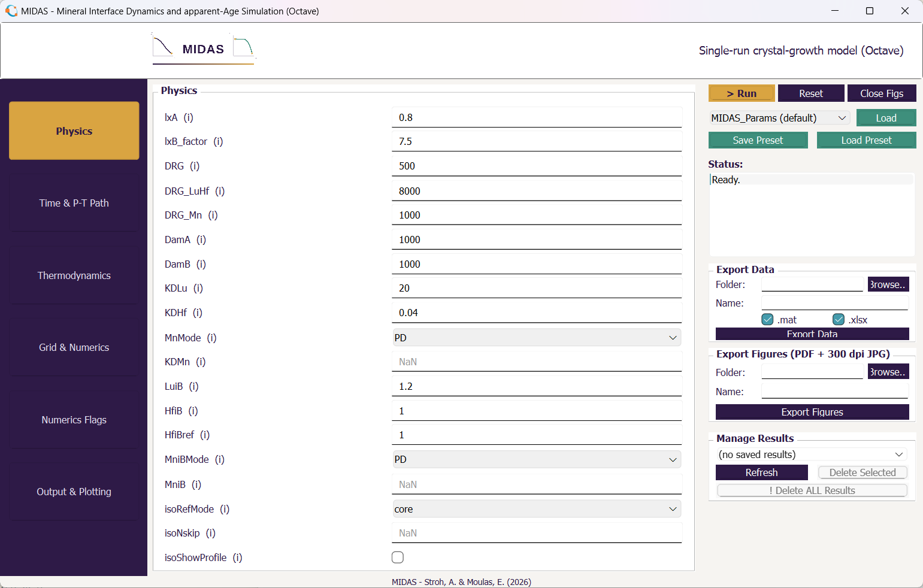Click the (i) marker beside isoRefMode label
This screenshot has height=588, width=923.
coord(225,509)
